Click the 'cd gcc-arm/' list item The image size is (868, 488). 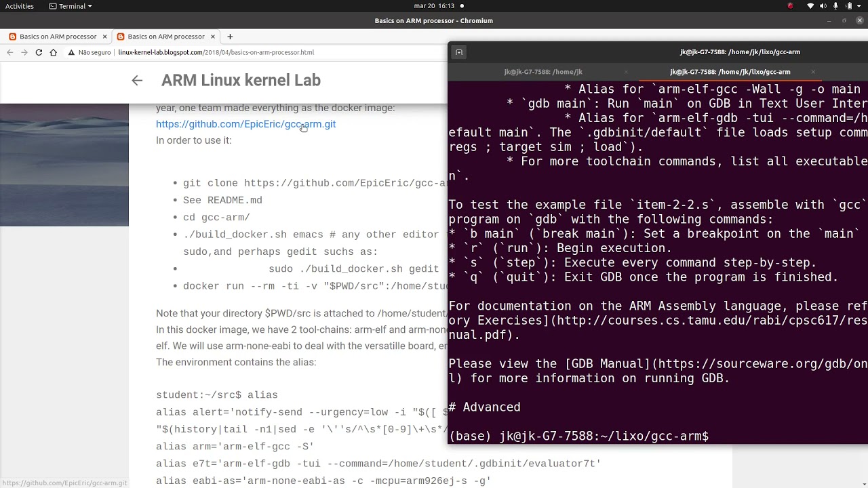216,218
